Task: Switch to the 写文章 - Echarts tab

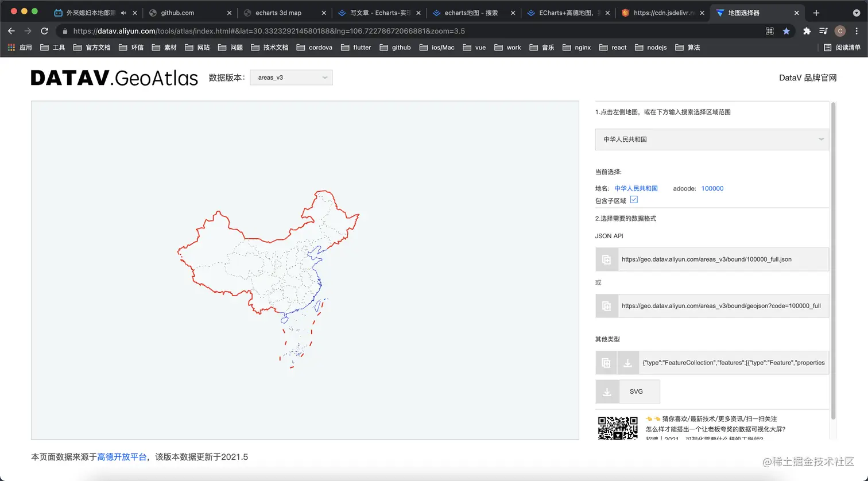Action: 378,13
